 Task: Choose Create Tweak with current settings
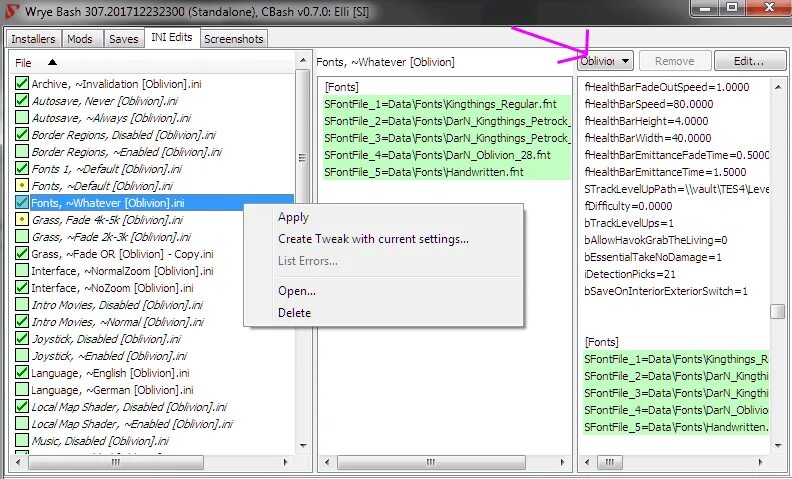coord(373,238)
